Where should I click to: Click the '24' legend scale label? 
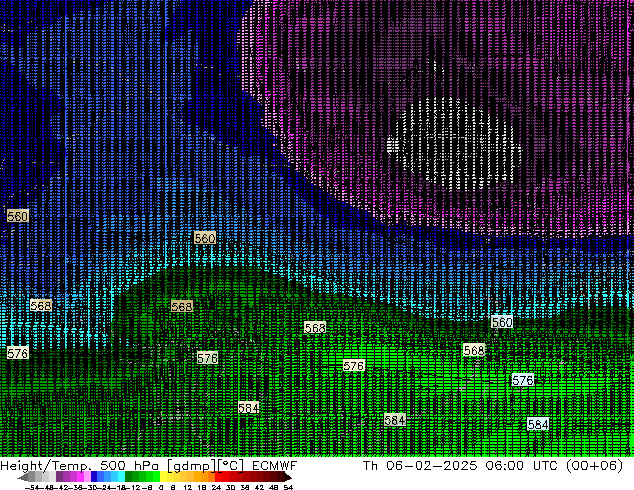coord(216,487)
